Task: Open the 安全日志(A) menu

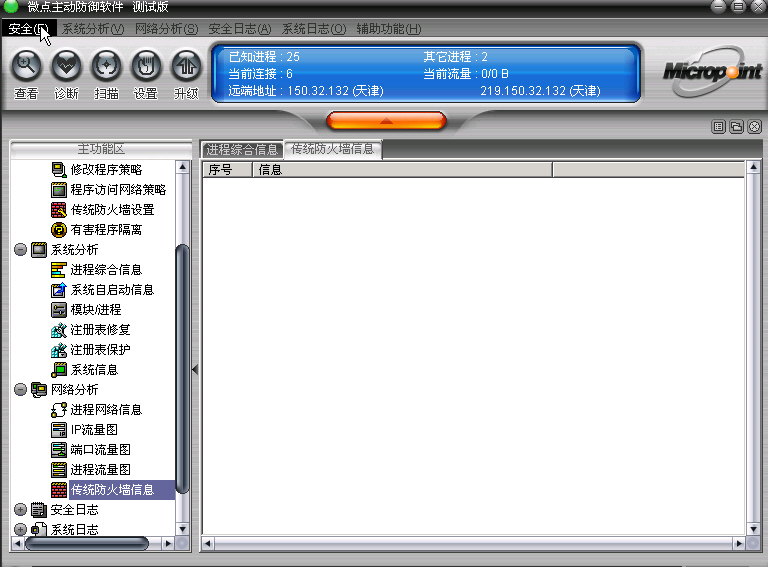Action: [240, 29]
